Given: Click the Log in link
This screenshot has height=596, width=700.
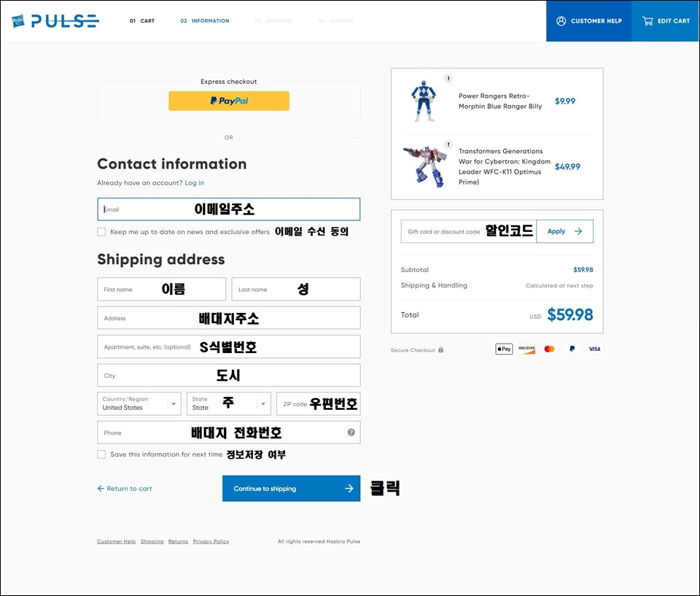Looking at the screenshot, I should pyautogui.click(x=195, y=182).
